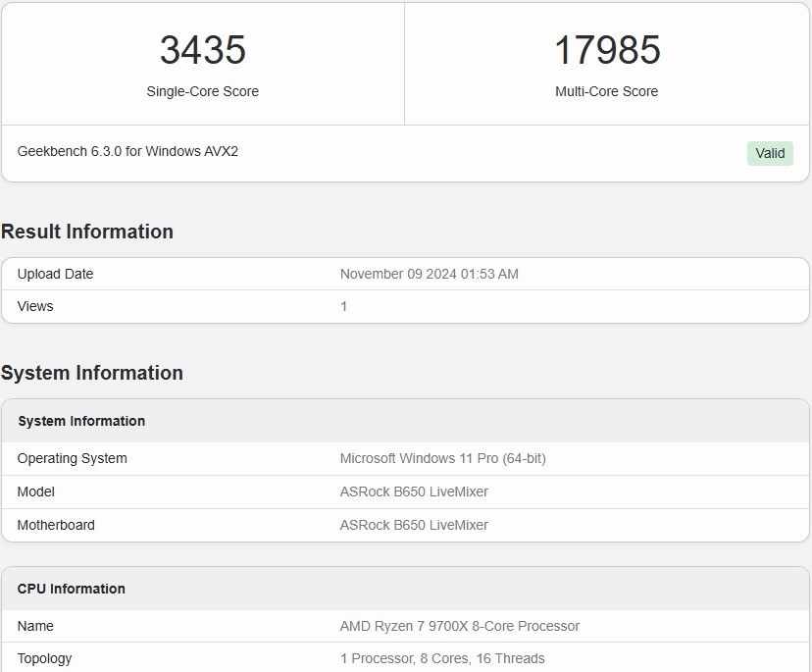The height and width of the screenshot is (672, 812).
Task: Click the Upload Date label
Action: coord(56,274)
